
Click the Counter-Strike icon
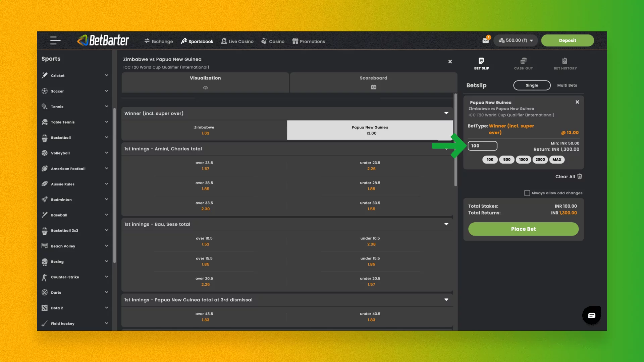tap(44, 277)
